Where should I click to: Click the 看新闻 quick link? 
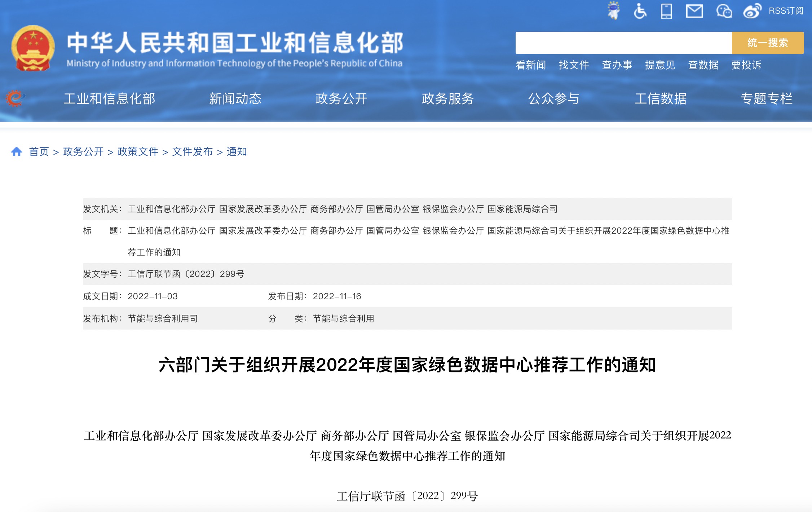coord(531,65)
